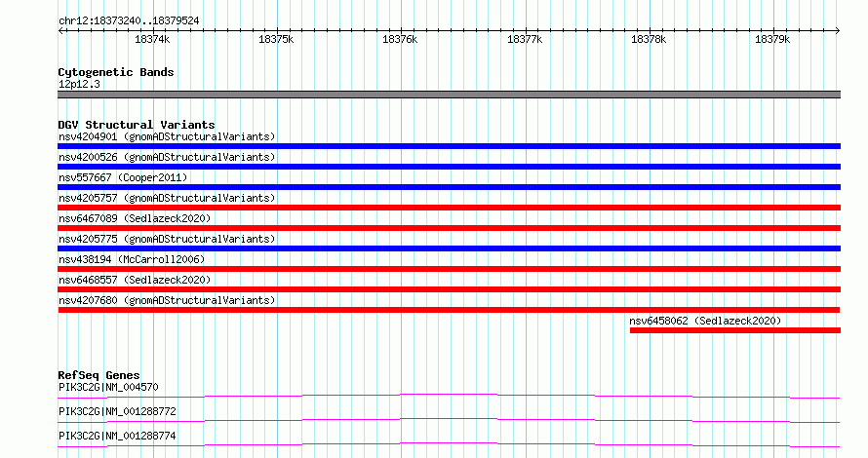
Task: Open variant nsv557667 (Cooper2011) label
Action: pyautogui.click(x=123, y=177)
